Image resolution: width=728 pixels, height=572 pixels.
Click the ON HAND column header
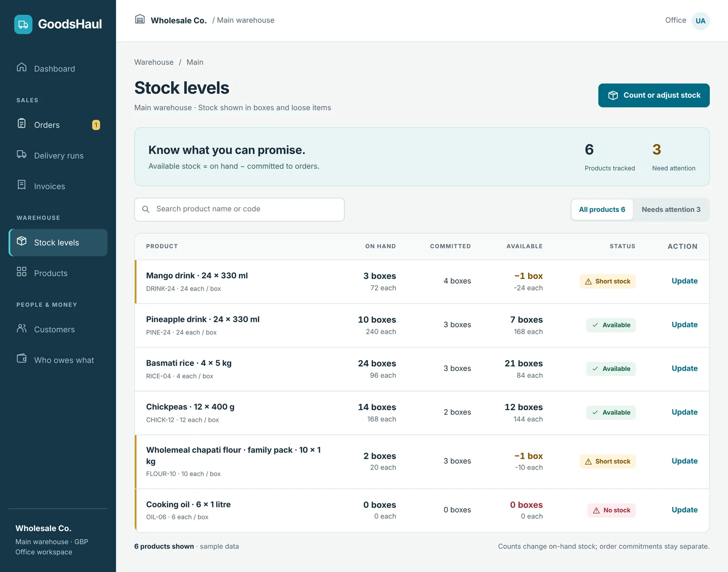click(x=380, y=246)
